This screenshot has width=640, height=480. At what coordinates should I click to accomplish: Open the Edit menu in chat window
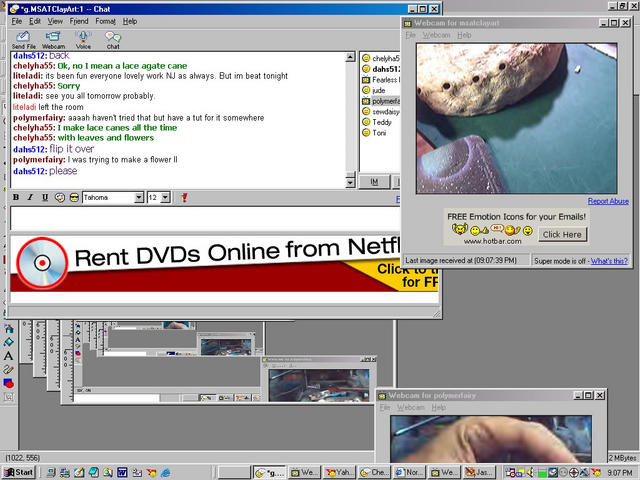click(x=35, y=21)
